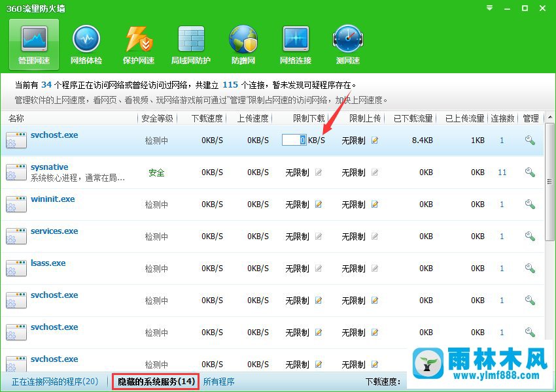Focus the download limit KB/S input box
Image resolution: width=556 pixels, height=392 pixels.
click(294, 140)
